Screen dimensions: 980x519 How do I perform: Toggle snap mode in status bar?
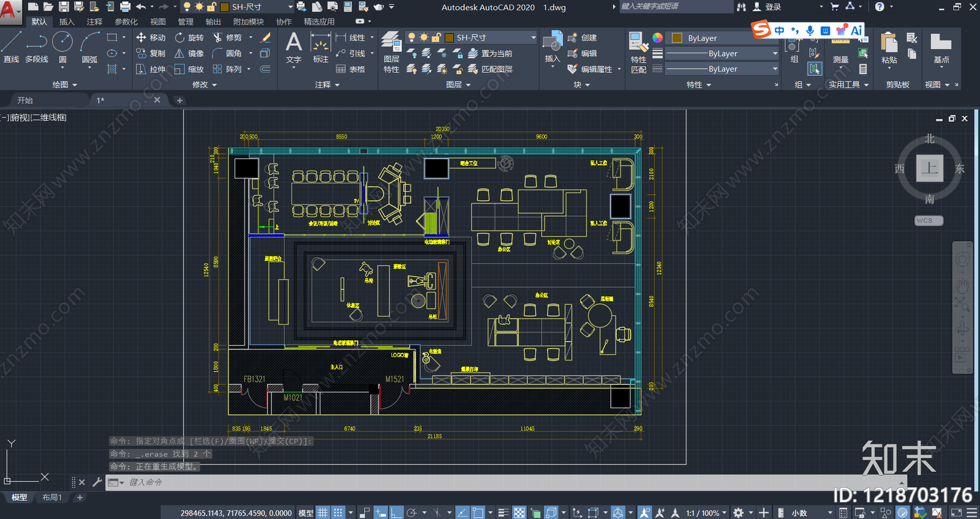(x=337, y=513)
